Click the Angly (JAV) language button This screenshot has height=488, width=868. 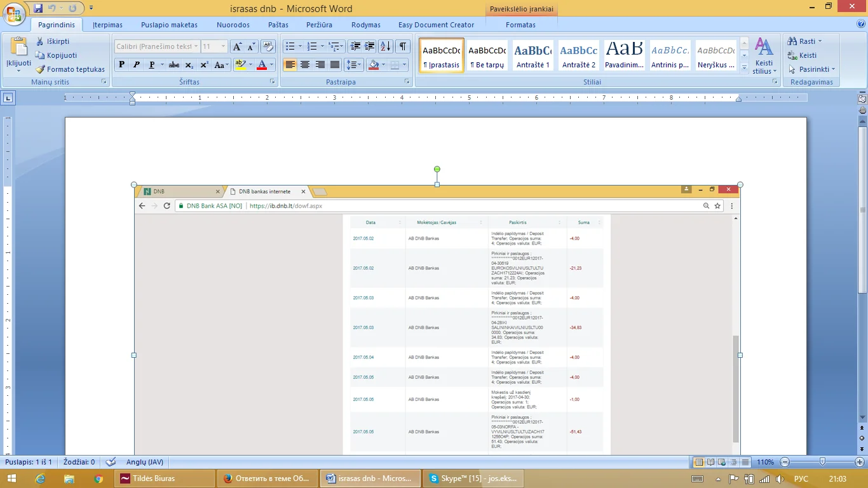pos(145,462)
